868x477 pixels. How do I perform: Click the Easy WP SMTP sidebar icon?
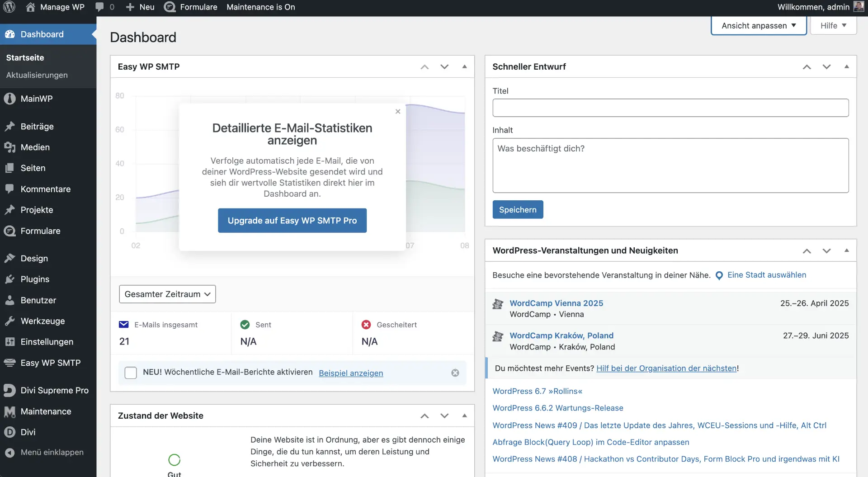pos(9,363)
